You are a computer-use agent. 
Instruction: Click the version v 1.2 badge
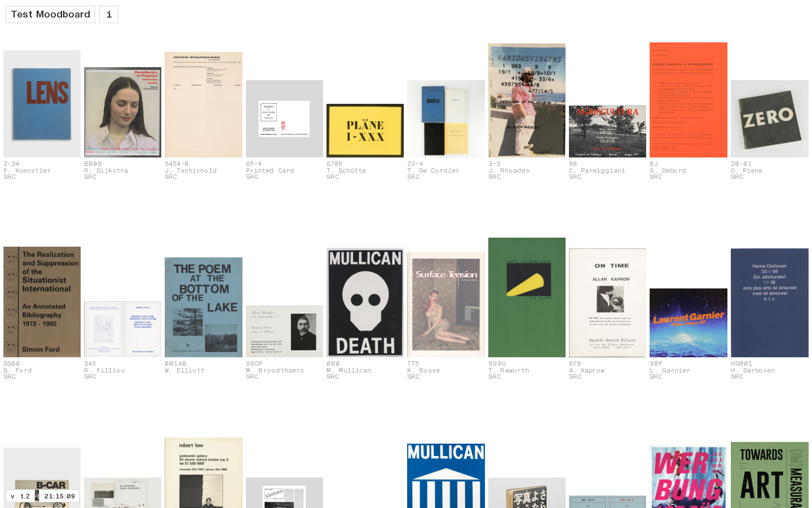[20, 496]
